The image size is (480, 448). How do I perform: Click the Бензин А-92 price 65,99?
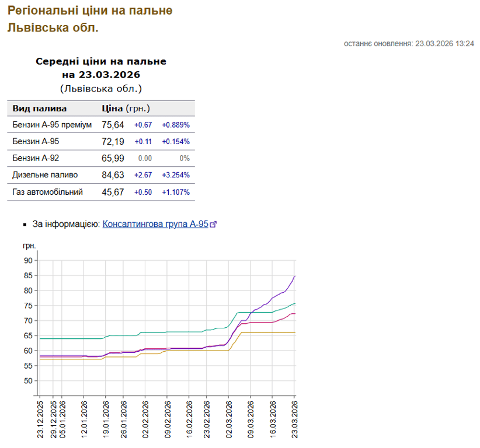click(113, 158)
